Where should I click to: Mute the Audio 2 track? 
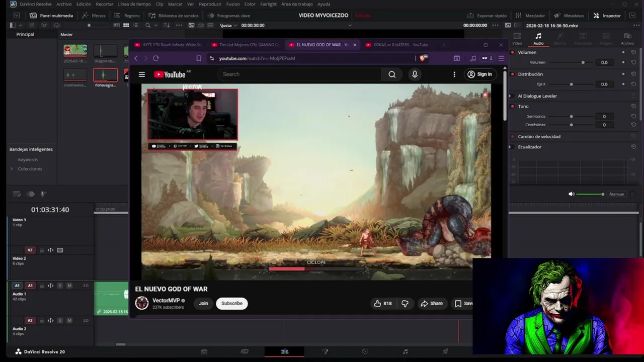point(69,320)
